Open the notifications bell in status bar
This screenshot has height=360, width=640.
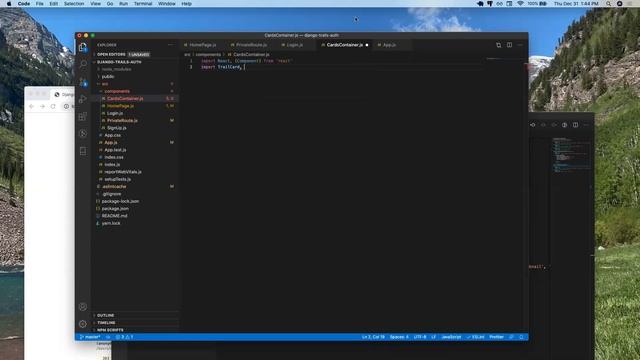tap(521, 337)
